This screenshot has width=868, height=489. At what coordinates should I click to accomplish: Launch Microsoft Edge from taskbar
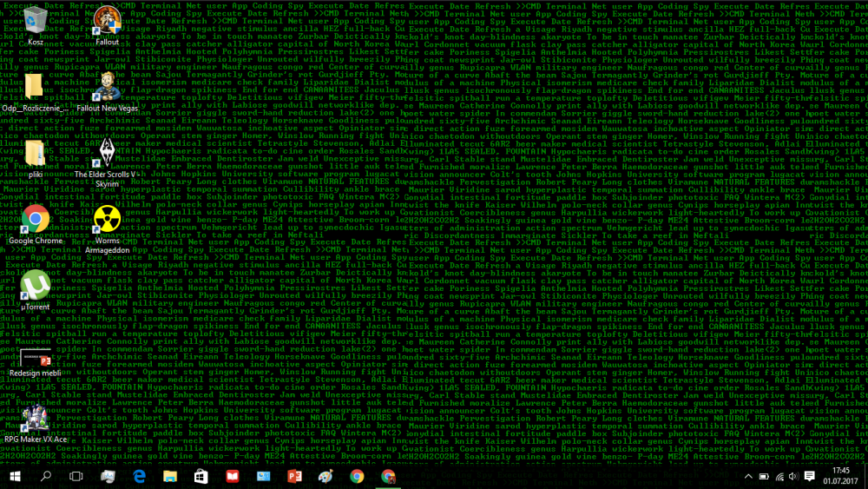point(139,476)
